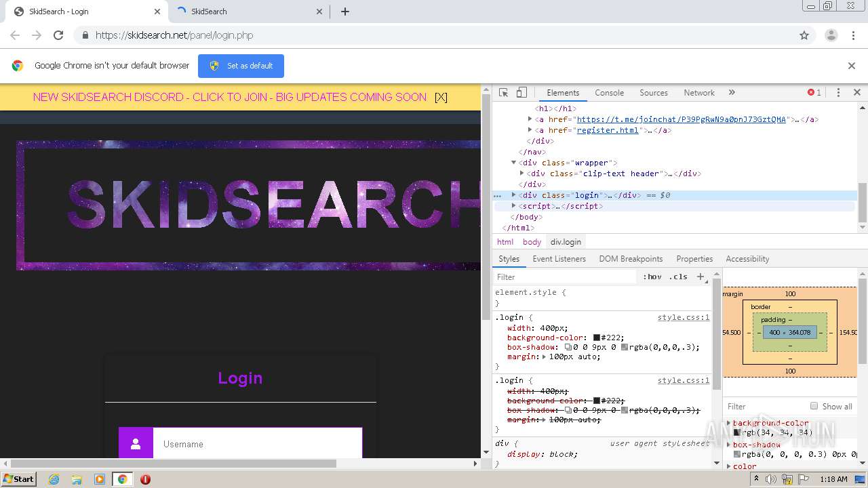The width and height of the screenshot is (868, 488).
Task: Switch to the Console tab
Action: [x=609, y=93]
